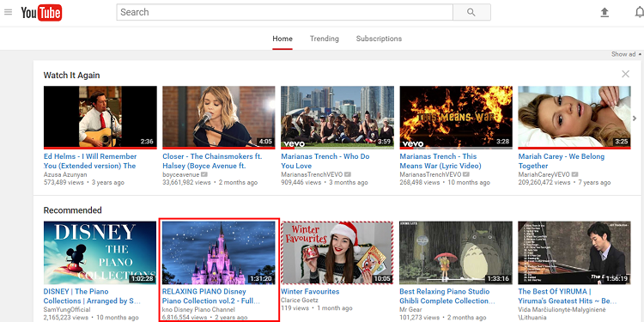Click the Recommended heading
The image size is (644, 322).
click(x=72, y=210)
